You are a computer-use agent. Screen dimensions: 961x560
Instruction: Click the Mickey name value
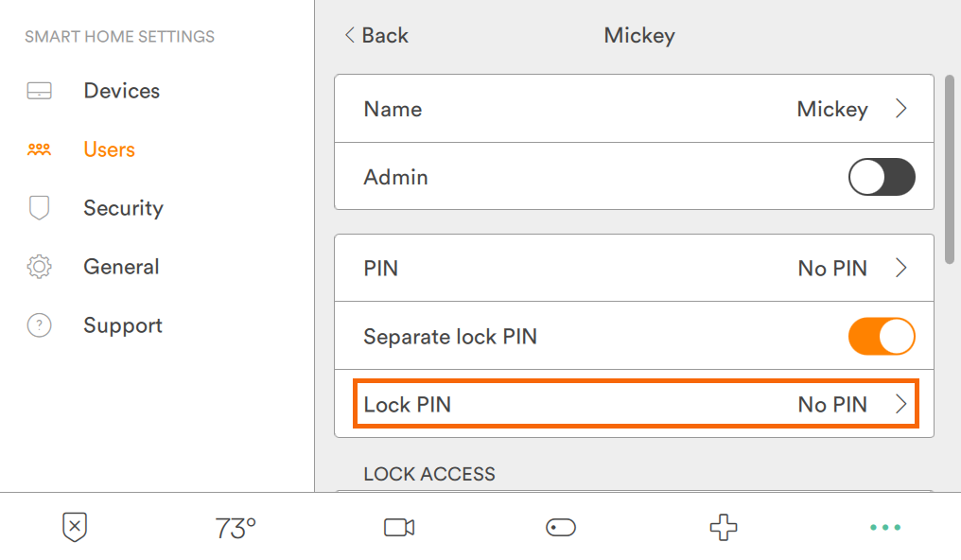tap(832, 109)
